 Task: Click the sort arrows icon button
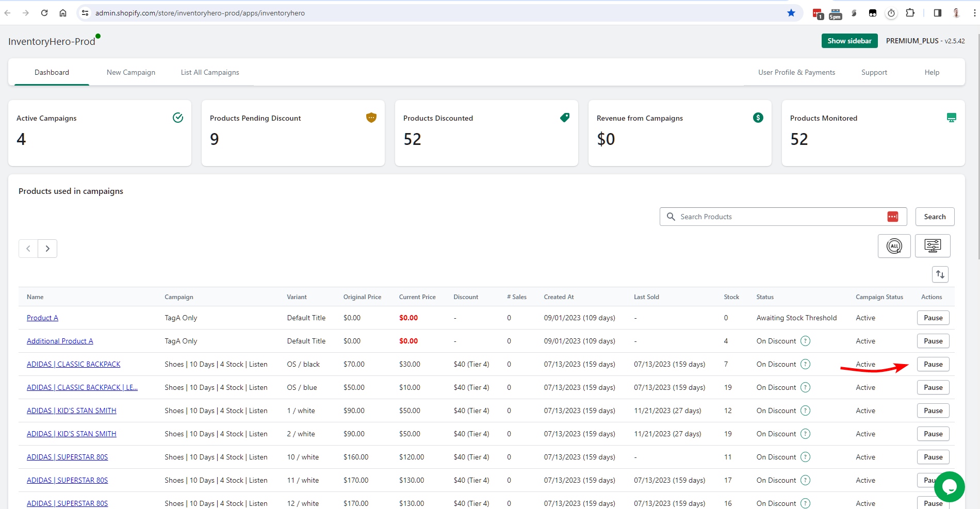(940, 274)
